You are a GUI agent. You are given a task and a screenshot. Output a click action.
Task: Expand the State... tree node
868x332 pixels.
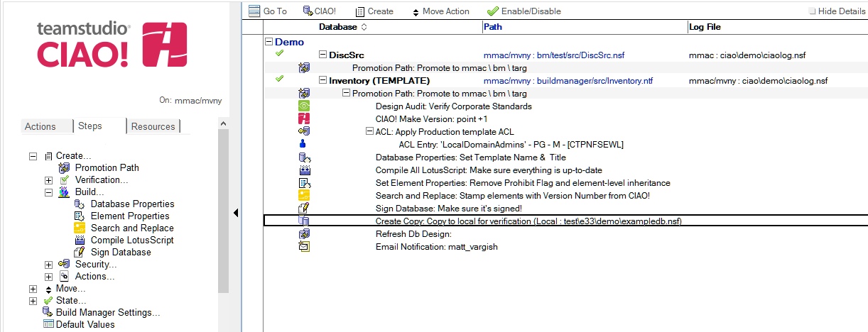[33, 301]
